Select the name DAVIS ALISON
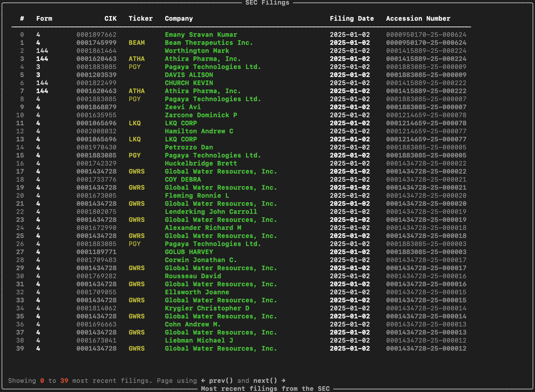The image size is (535, 392). [x=189, y=75]
